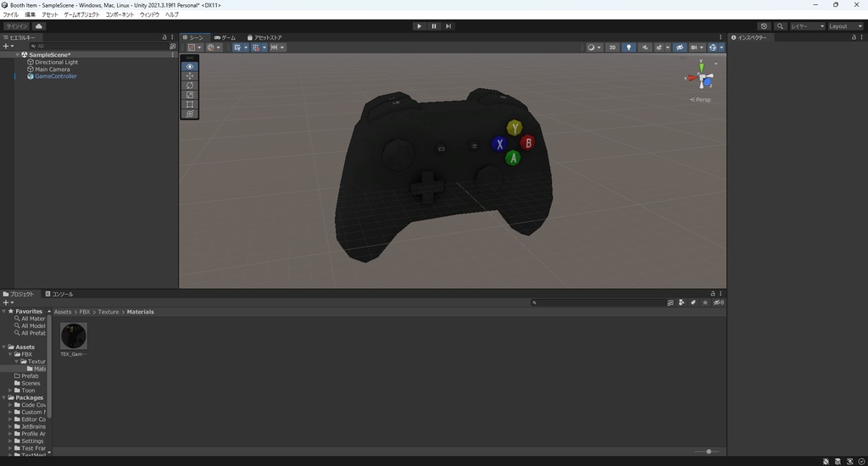
Task: Select the Rotate tool in scene toolbar
Action: (189, 86)
